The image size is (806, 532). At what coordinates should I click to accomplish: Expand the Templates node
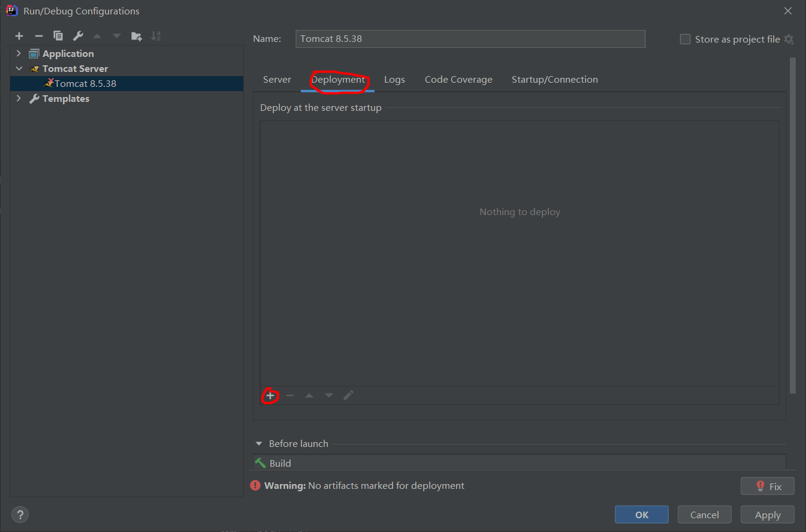point(19,98)
